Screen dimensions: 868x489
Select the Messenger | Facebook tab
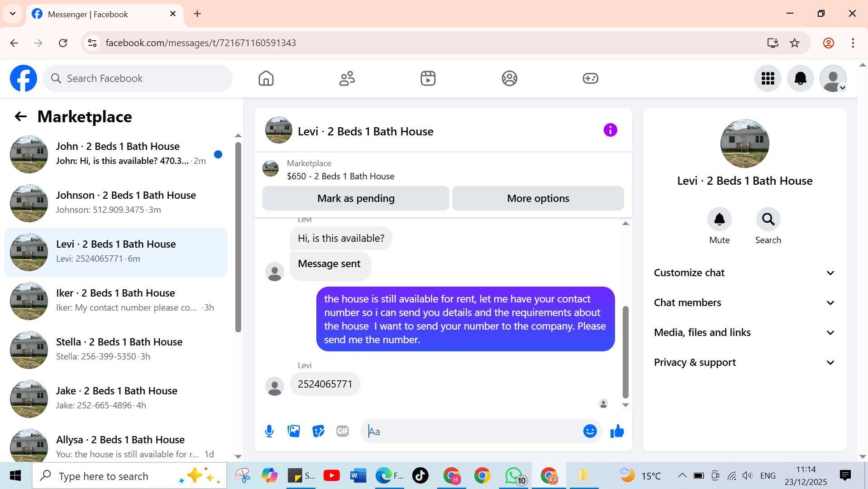click(x=105, y=14)
